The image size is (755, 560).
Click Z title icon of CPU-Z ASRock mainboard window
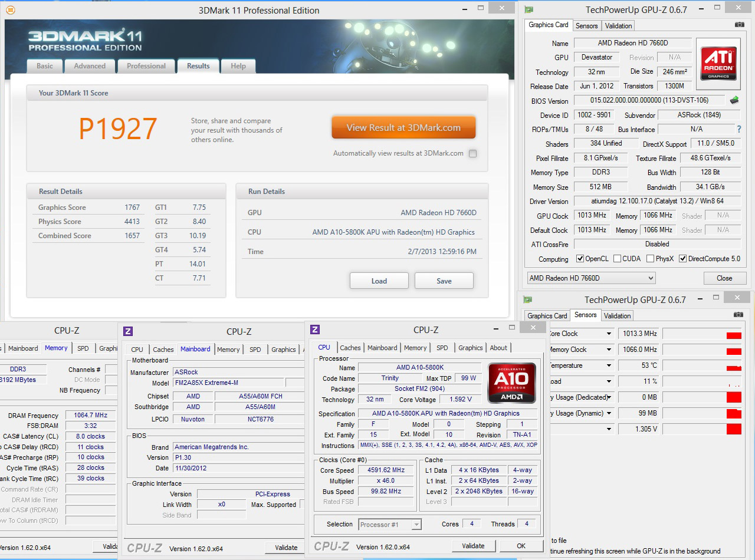point(128,331)
